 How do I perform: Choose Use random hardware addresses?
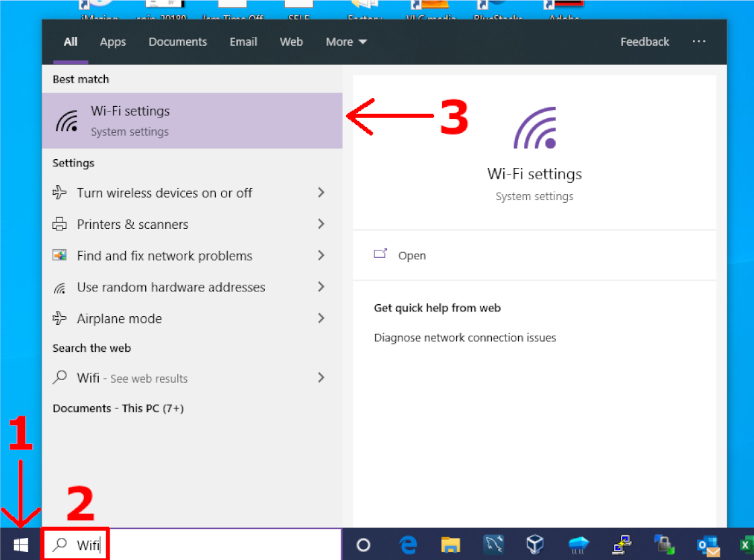(x=170, y=287)
